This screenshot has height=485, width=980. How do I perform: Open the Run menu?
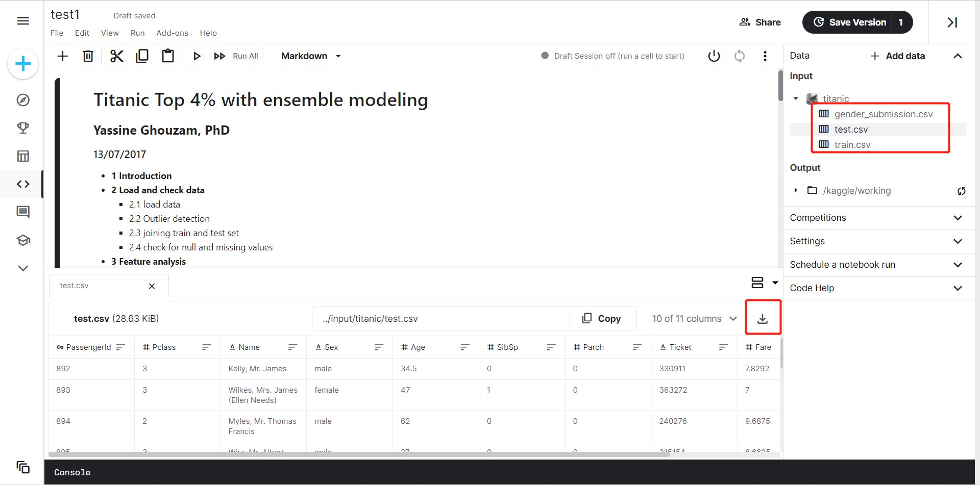(137, 33)
